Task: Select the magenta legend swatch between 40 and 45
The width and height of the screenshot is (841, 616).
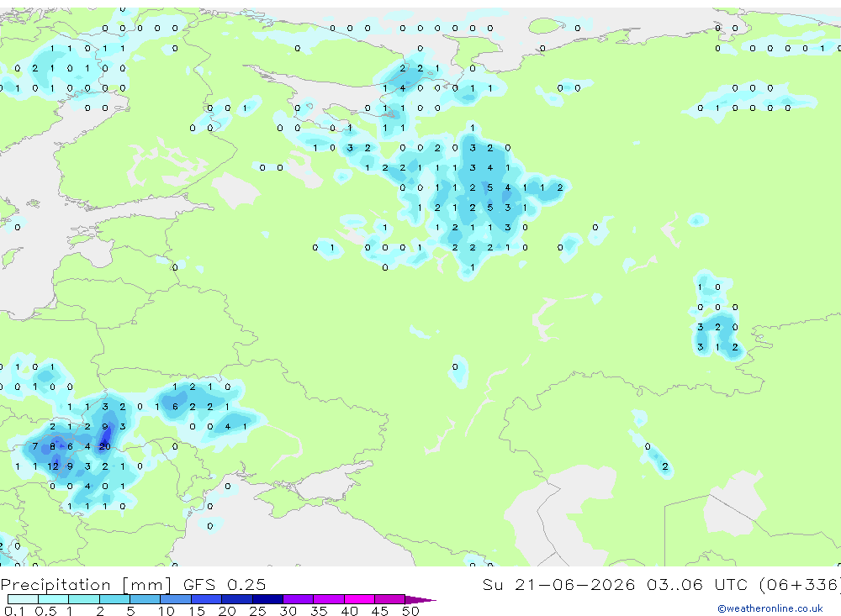Action: [x=359, y=599]
